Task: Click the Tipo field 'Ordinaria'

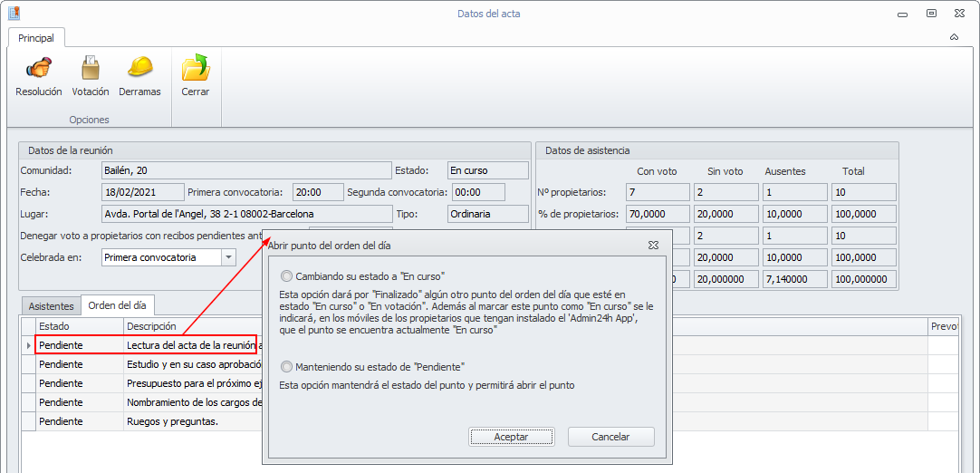Action: (x=488, y=214)
